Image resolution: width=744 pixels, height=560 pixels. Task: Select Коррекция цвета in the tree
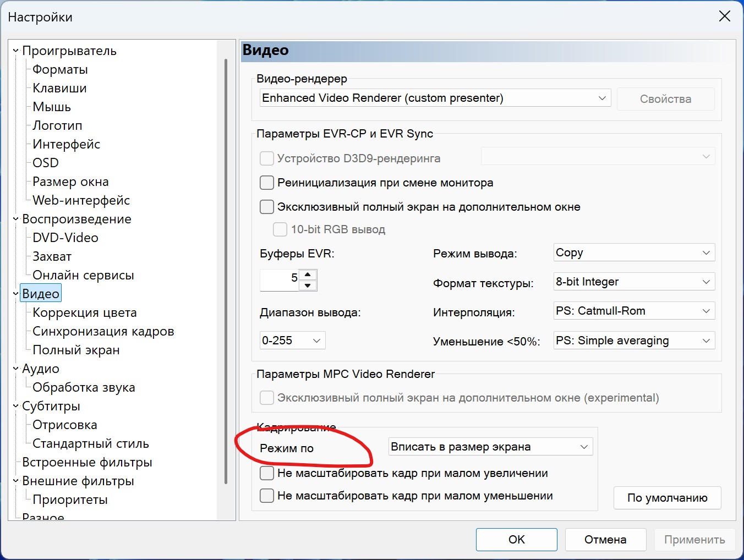85,312
